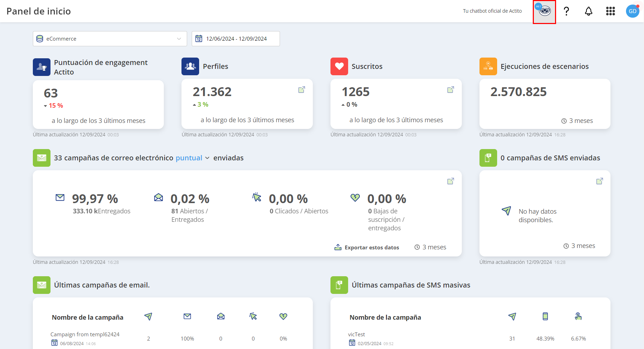Viewport: 644px width, 349px height.
Task: Open SMS campaigns card external link icon
Action: pos(600,181)
